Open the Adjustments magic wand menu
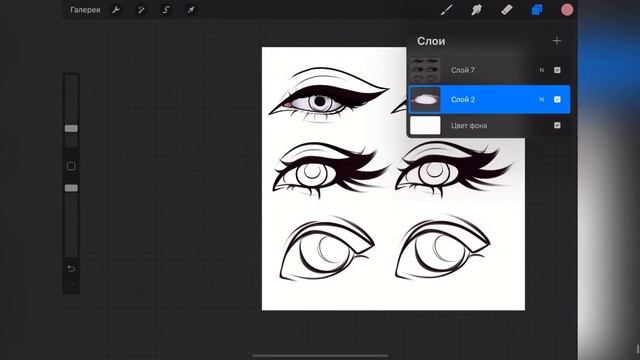The width and height of the screenshot is (640, 360). (141, 10)
